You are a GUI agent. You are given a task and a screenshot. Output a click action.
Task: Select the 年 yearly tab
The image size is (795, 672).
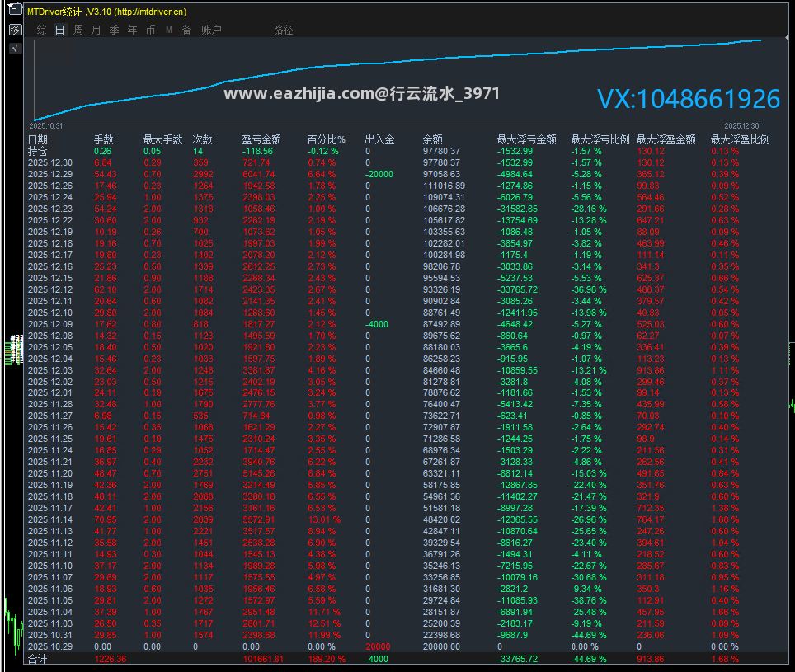[x=132, y=30]
